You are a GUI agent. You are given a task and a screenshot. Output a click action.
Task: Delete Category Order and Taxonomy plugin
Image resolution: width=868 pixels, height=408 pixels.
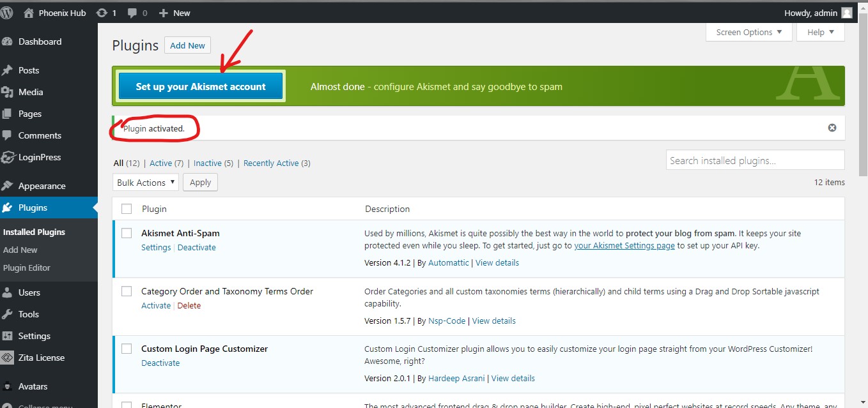point(189,305)
